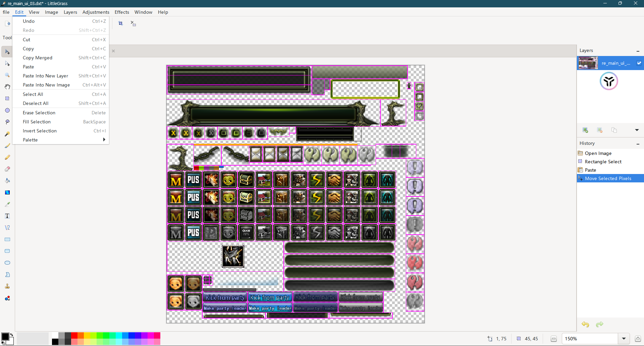
Task: Open the zoom level dropdown
Action: [624, 339]
